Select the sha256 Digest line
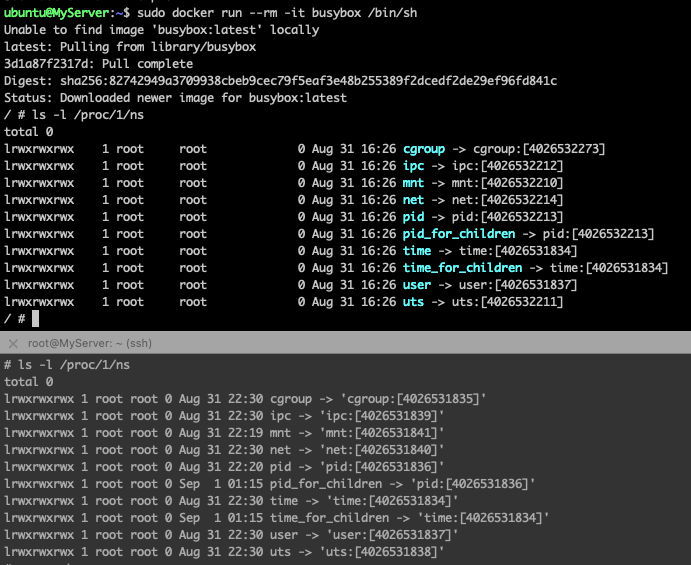This screenshot has height=565, width=691. tap(280, 81)
